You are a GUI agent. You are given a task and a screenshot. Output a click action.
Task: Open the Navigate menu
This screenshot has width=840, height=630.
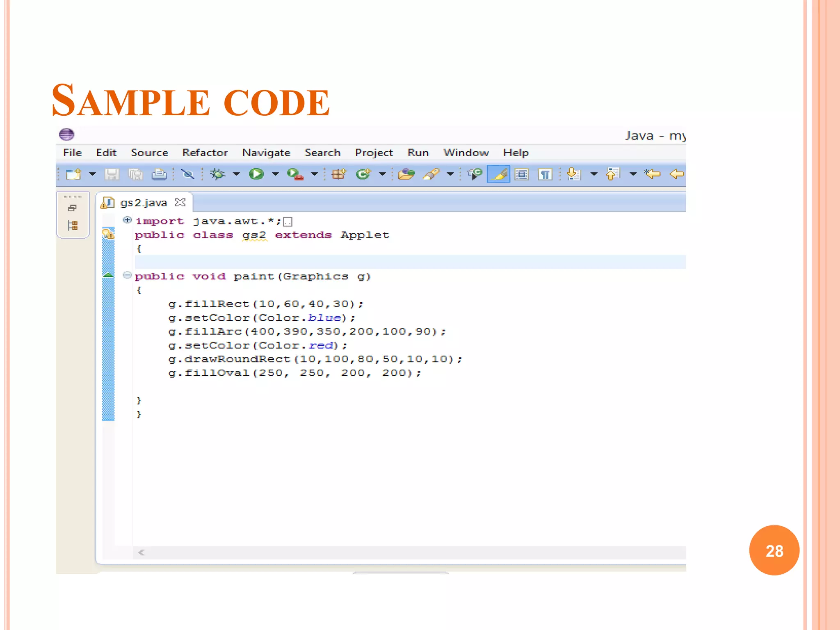point(266,153)
